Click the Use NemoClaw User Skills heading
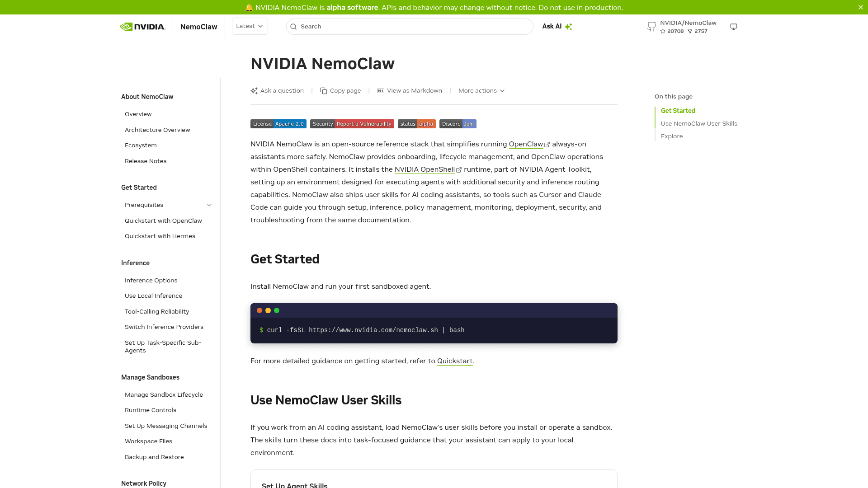868x488 pixels. [x=326, y=400]
